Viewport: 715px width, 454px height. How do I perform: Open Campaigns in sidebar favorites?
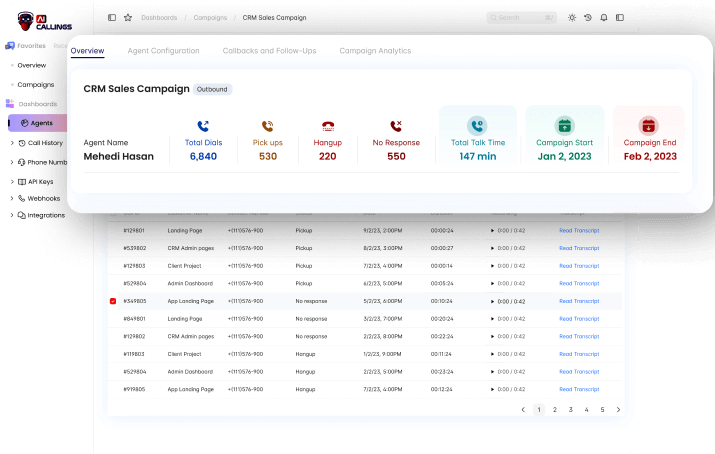click(36, 85)
